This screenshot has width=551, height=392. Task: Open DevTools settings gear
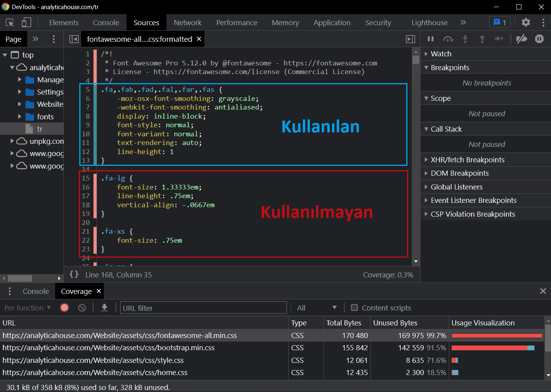coord(526,22)
